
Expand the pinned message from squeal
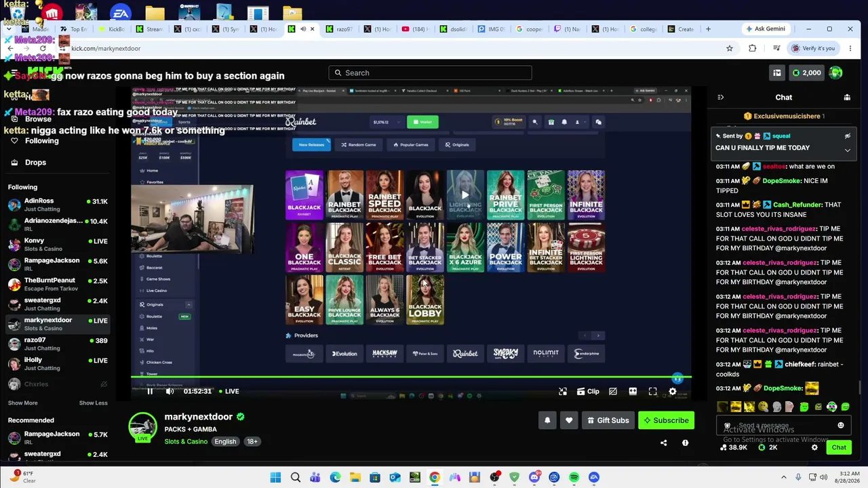847,150
